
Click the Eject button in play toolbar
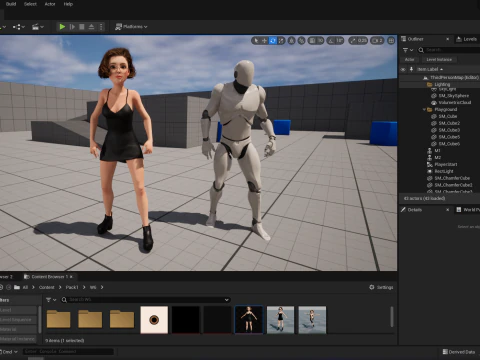point(91,27)
